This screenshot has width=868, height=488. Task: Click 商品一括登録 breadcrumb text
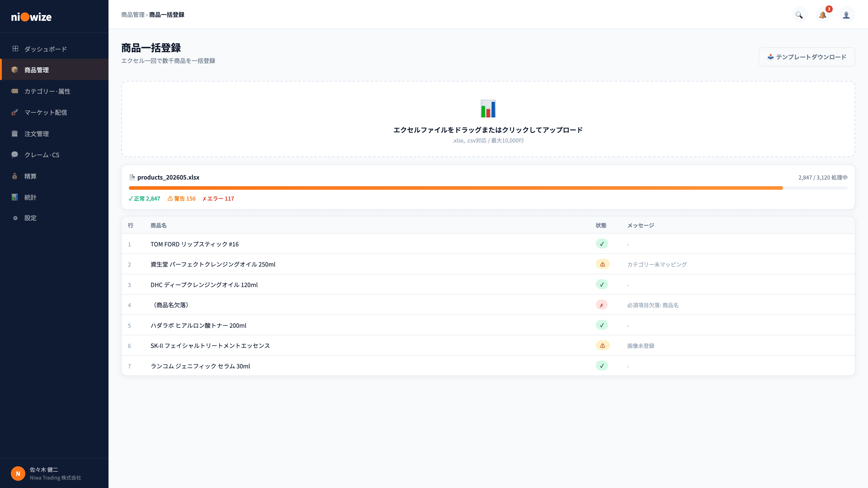coord(167,15)
